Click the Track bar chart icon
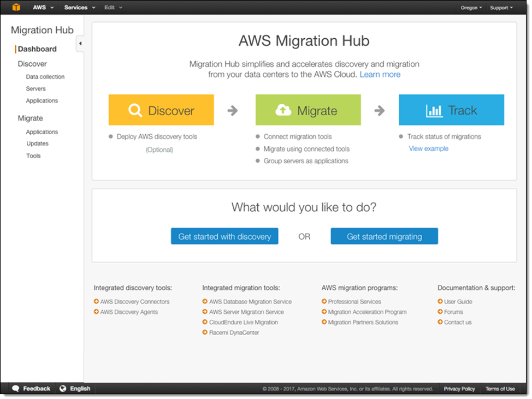 (x=434, y=110)
